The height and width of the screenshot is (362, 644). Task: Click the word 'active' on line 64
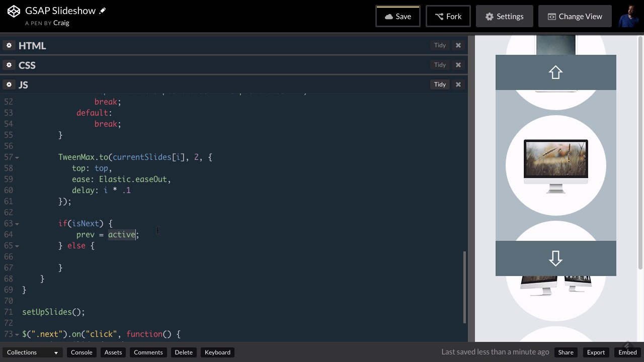122,235
